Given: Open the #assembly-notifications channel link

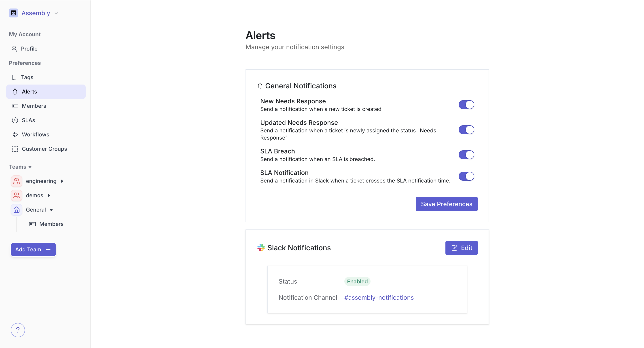Looking at the screenshot, I should point(379,297).
